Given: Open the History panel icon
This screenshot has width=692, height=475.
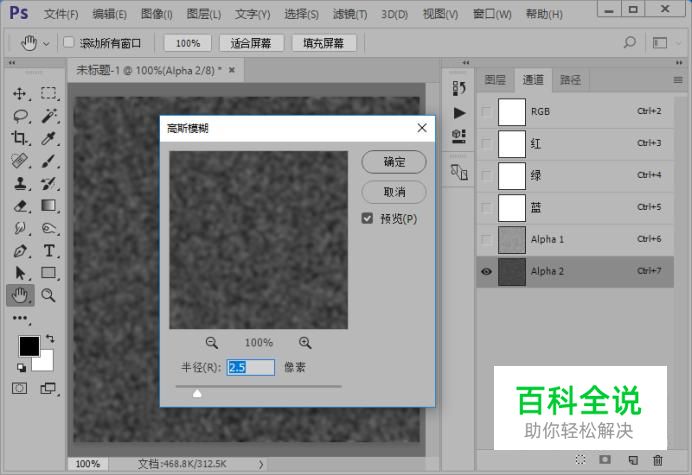Looking at the screenshot, I should click(x=459, y=88).
